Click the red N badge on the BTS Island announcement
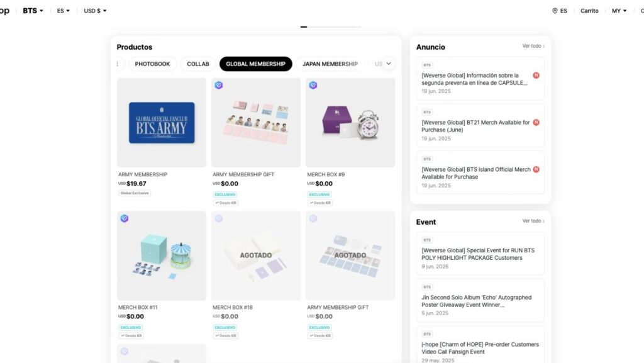Screen dimensions: 644x363 pyautogui.click(x=536, y=169)
